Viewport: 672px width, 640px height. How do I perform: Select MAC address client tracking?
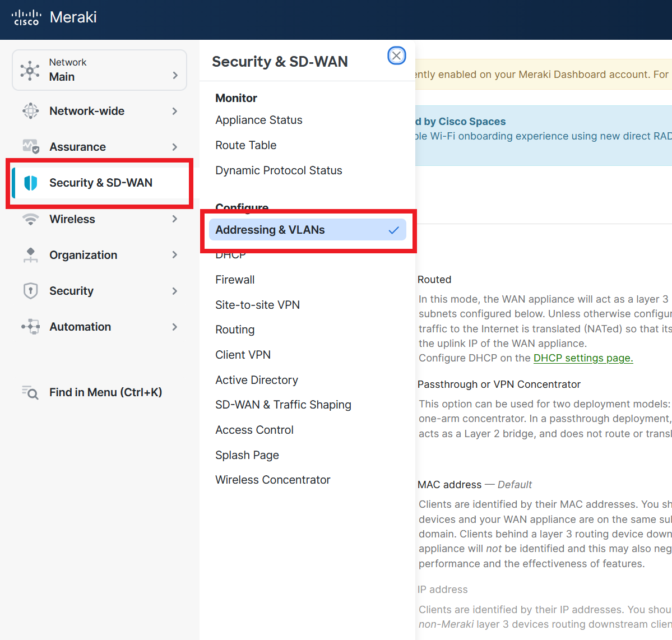[449, 484]
